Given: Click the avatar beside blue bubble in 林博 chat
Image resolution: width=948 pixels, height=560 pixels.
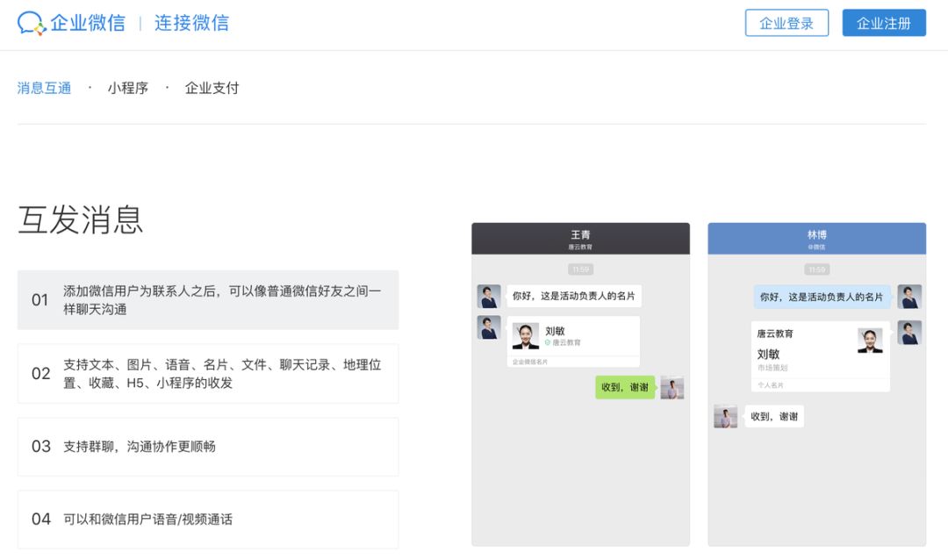Looking at the screenshot, I should point(909,297).
